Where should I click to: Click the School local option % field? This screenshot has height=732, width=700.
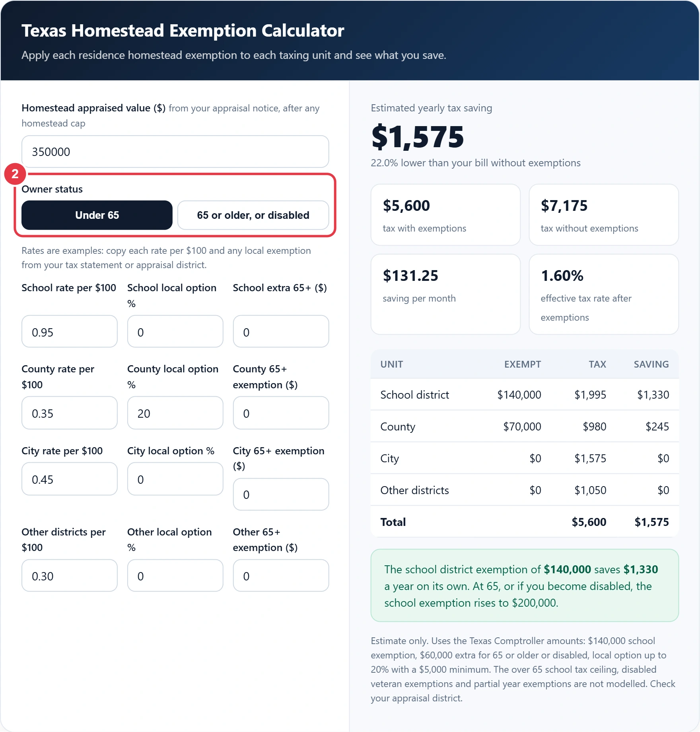(x=175, y=331)
